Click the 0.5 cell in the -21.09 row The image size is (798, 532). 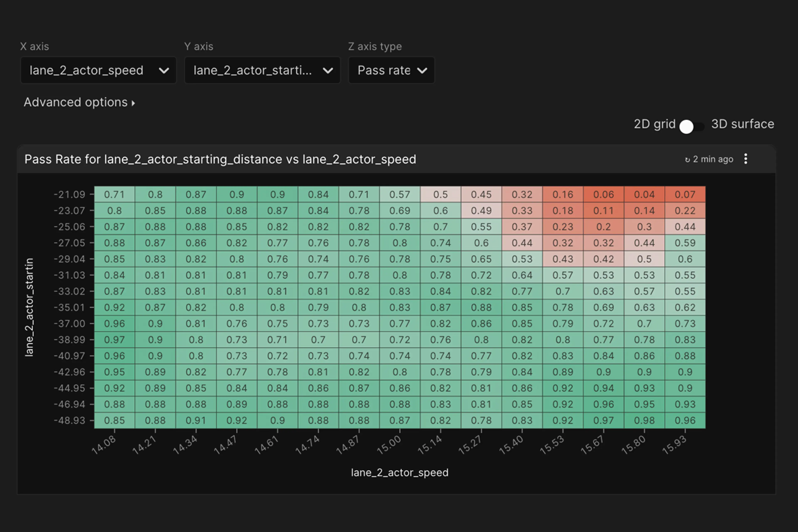(x=440, y=195)
